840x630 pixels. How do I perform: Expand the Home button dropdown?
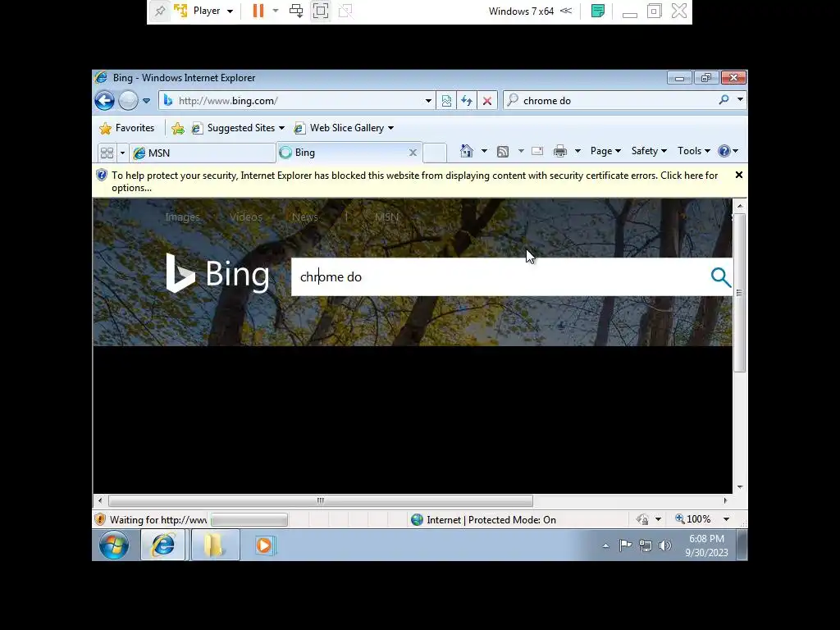point(484,151)
